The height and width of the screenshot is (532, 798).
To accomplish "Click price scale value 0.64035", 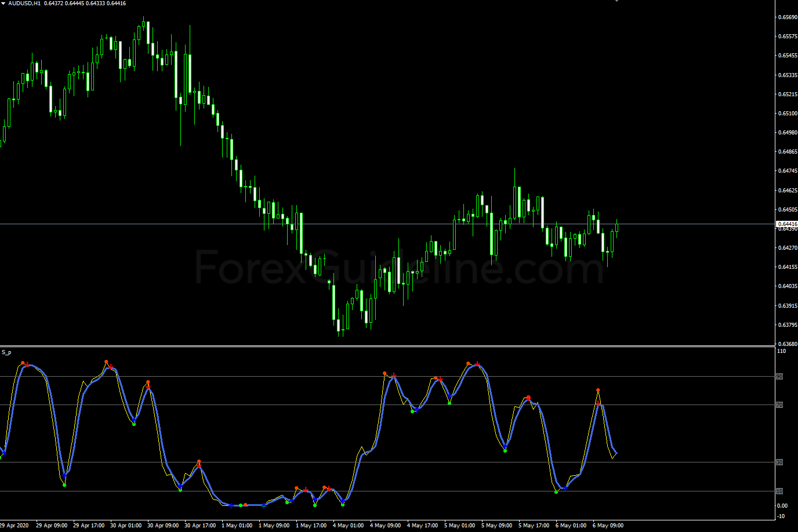I will pyautogui.click(x=787, y=286).
